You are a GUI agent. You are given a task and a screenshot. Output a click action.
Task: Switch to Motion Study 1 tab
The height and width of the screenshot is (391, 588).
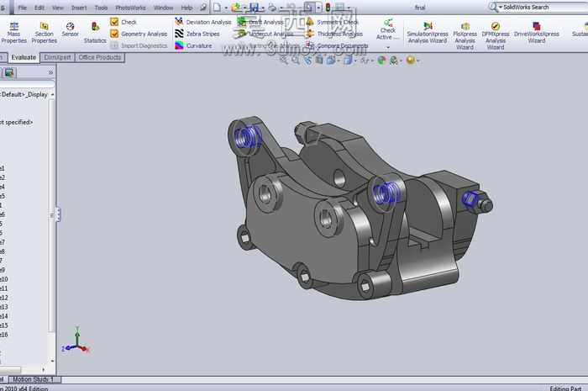click(34, 379)
